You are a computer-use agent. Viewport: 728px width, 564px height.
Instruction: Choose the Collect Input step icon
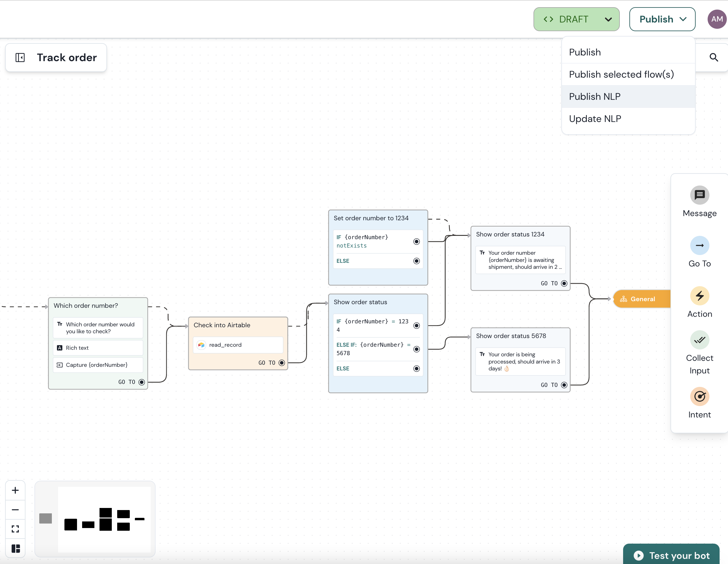699,340
